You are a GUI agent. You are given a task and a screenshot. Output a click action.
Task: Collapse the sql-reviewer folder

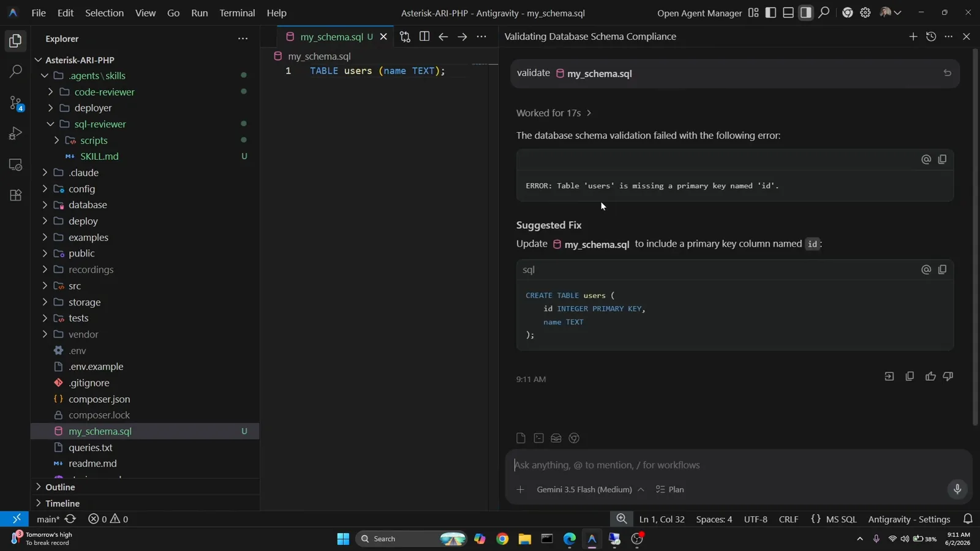(x=50, y=124)
